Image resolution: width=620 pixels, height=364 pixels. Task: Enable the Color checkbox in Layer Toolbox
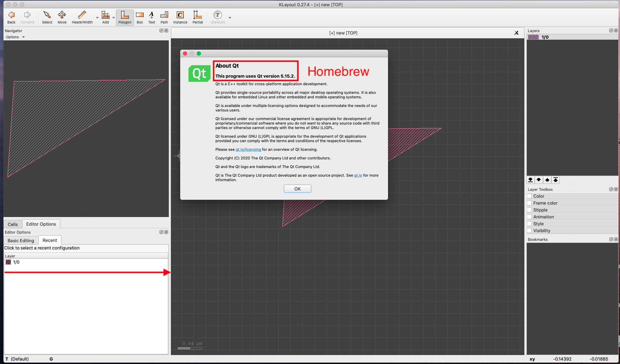coord(530,196)
